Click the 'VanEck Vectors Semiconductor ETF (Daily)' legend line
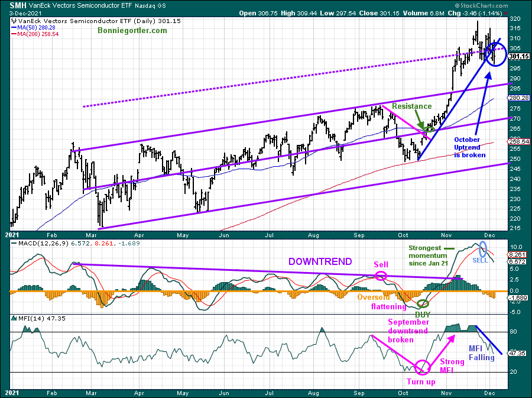The width and height of the screenshot is (532, 398). point(96,21)
